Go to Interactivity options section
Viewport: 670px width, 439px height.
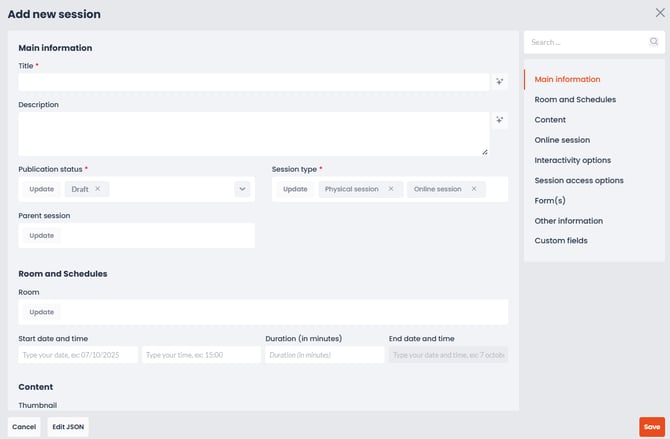tap(572, 160)
